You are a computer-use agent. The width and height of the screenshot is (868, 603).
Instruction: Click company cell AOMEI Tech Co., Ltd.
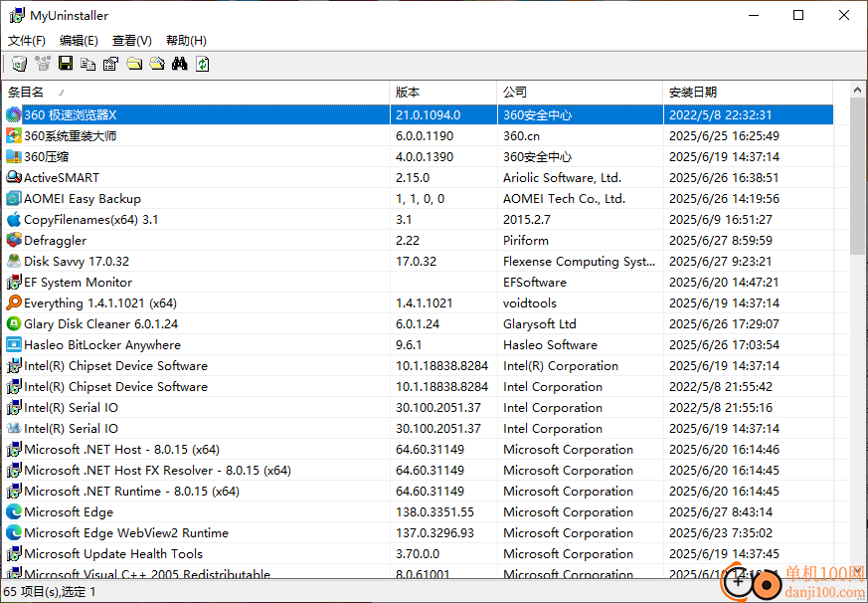pyautogui.click(x=564, y=199)
